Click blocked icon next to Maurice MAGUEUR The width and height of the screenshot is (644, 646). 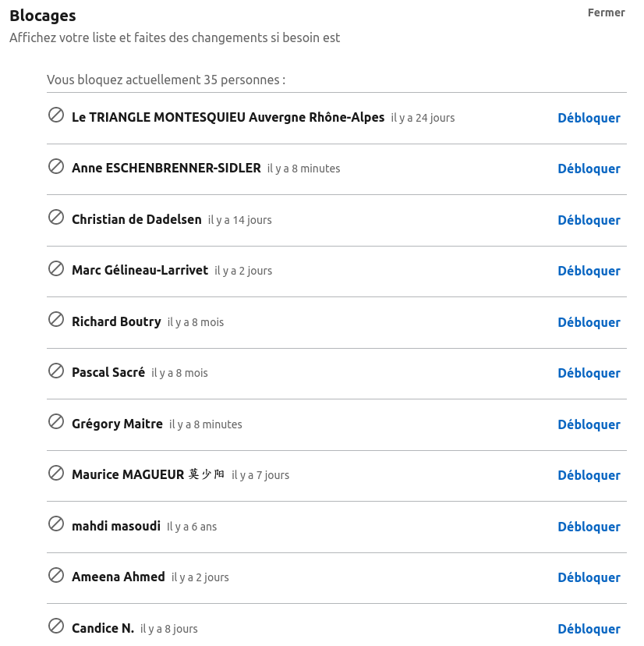click(x=56, y=473)
